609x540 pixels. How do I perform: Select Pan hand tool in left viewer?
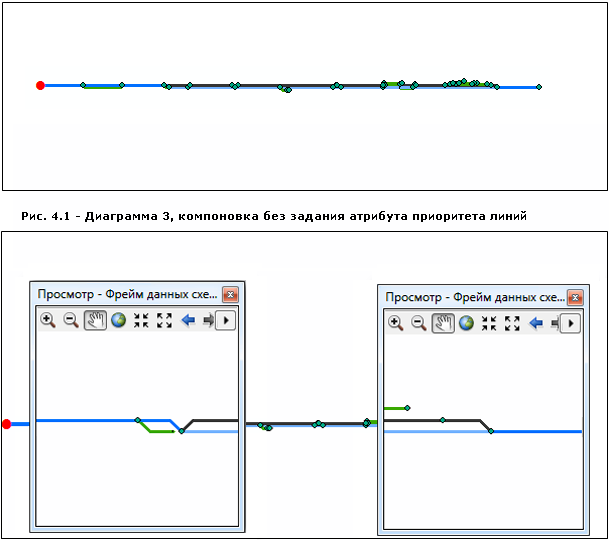tap(95, 321)
